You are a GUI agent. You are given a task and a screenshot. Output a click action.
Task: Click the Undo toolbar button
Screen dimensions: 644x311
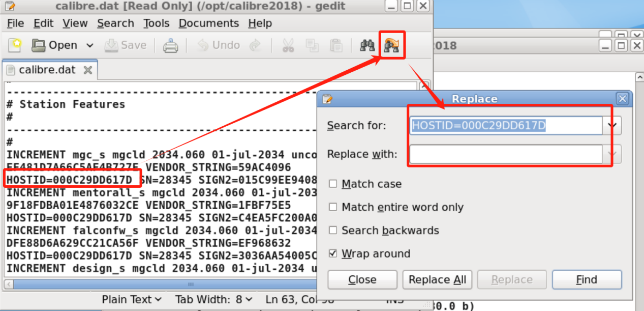pos(219,45)
